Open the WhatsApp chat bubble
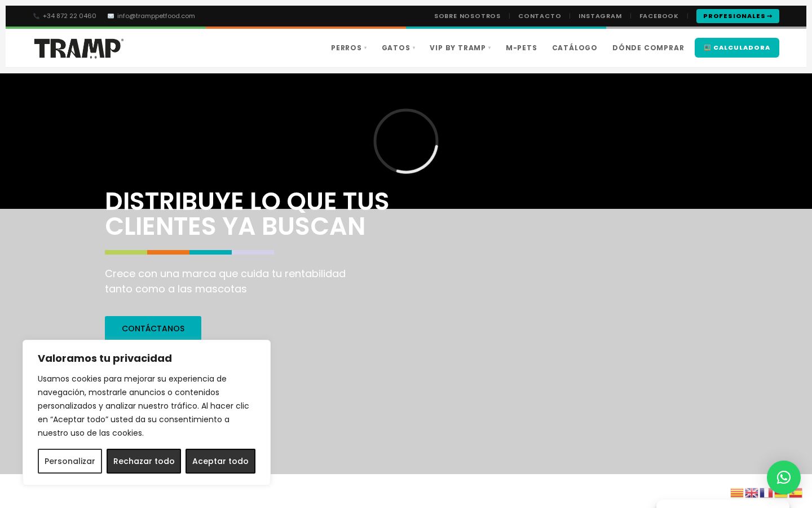812x508 pixels. coord(783,478)
